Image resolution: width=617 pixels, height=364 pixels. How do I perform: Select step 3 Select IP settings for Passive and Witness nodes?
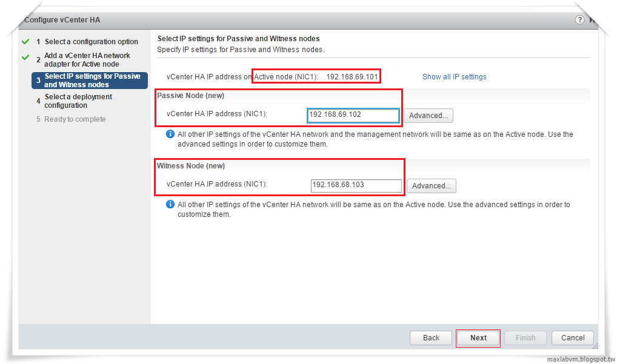90,80
